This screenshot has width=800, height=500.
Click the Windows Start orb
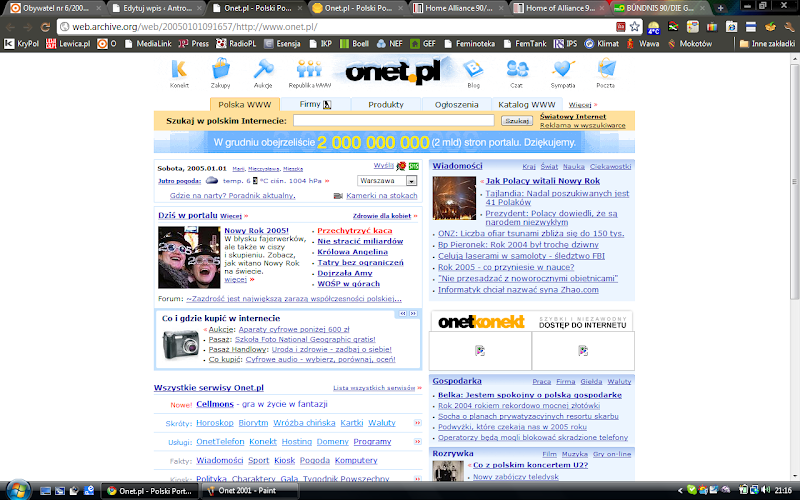[17, 490]
